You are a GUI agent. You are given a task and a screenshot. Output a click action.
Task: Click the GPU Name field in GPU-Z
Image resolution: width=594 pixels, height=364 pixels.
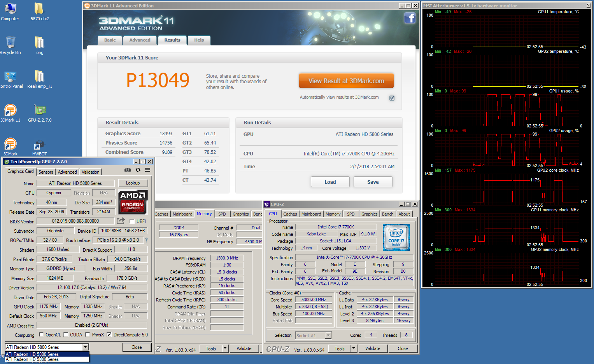tap(75, 183)
